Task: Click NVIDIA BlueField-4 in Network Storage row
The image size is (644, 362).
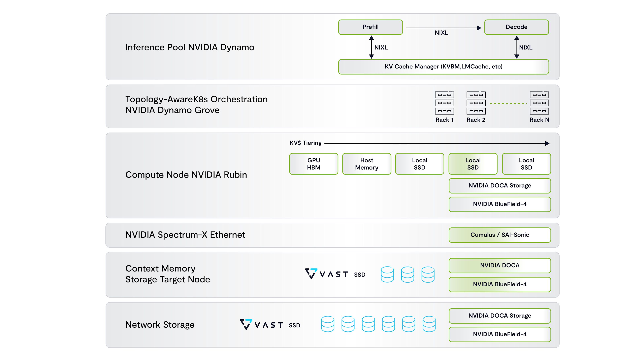Action: (x=500, y=334)
